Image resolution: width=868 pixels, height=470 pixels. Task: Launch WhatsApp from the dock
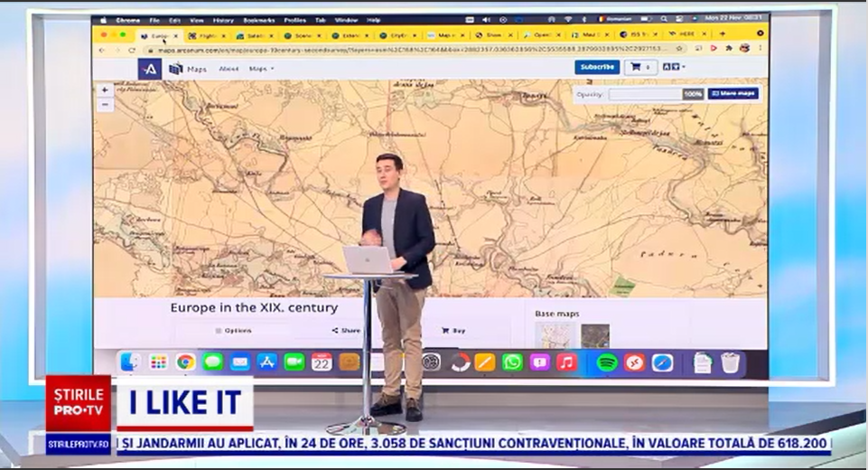(x=512, y=362)
